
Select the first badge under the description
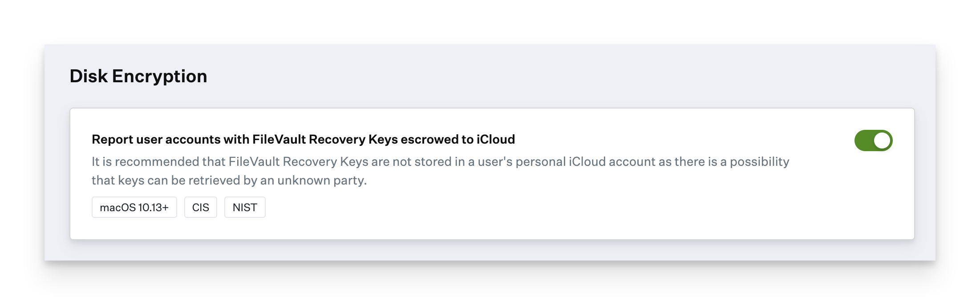point(134,207)
